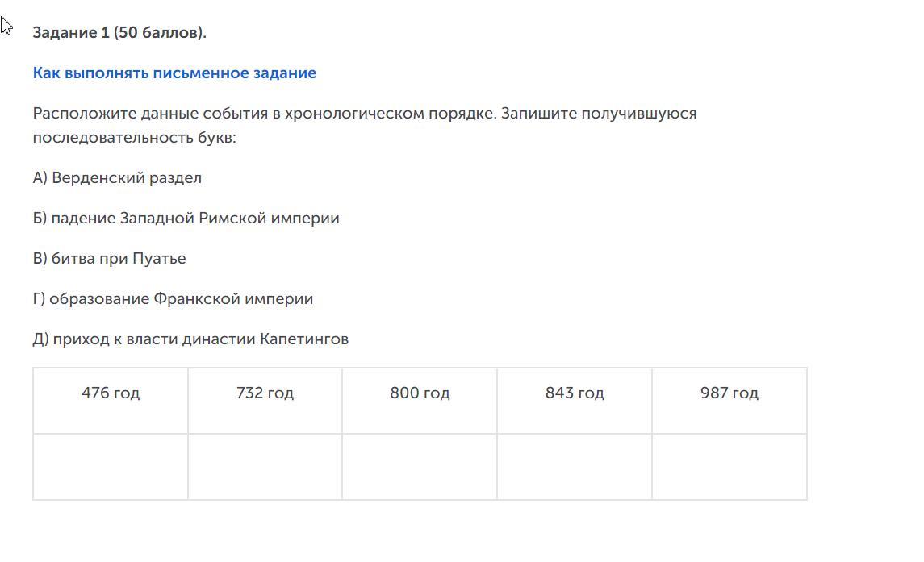The width and height of the screenshot is (924, 562).
Task: Click the "732 год" table header cell
Action: pos(265,393)
